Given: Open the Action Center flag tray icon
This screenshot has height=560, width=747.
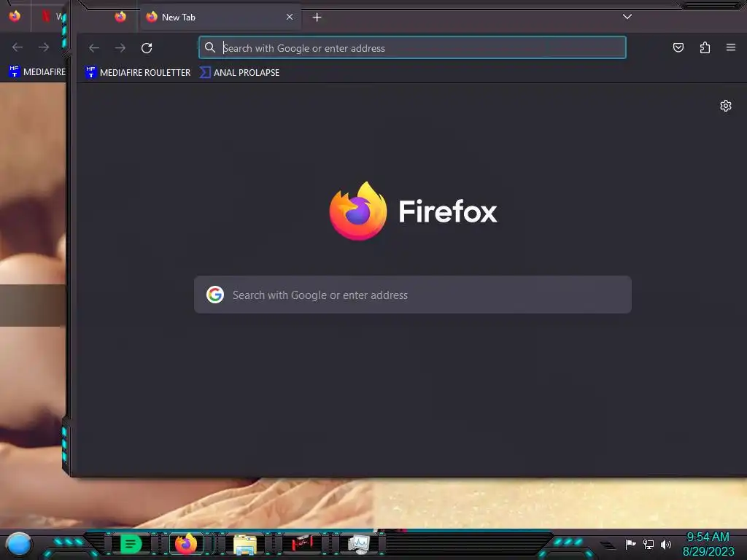Looking at the screenshot, I should 631,544.
